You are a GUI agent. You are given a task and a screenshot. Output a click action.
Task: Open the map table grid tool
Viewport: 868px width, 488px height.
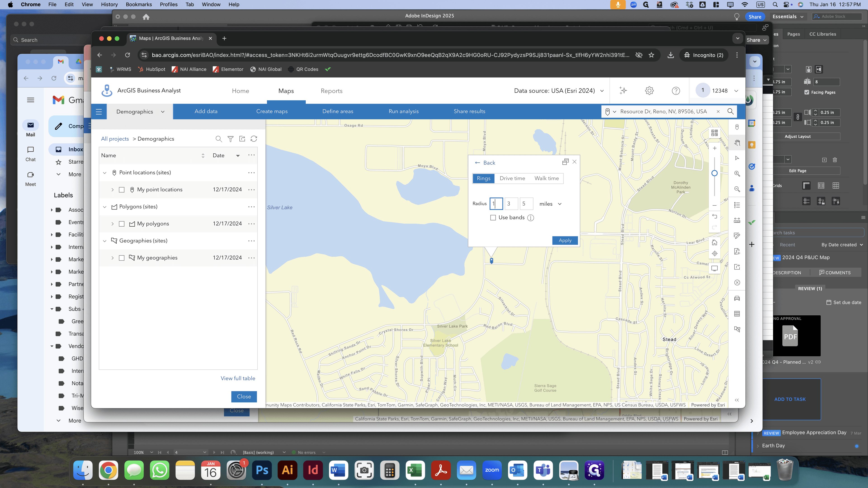click(737, 314)
